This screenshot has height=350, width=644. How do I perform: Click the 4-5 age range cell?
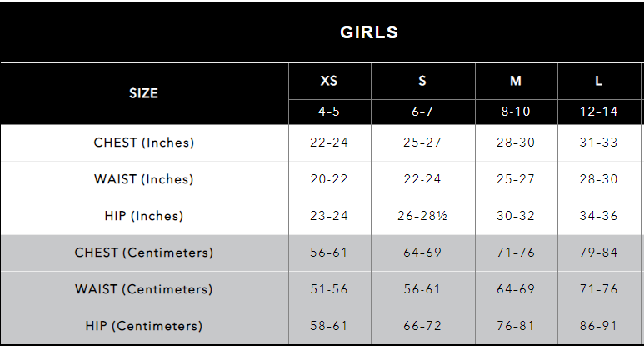(x=329, y=112)
